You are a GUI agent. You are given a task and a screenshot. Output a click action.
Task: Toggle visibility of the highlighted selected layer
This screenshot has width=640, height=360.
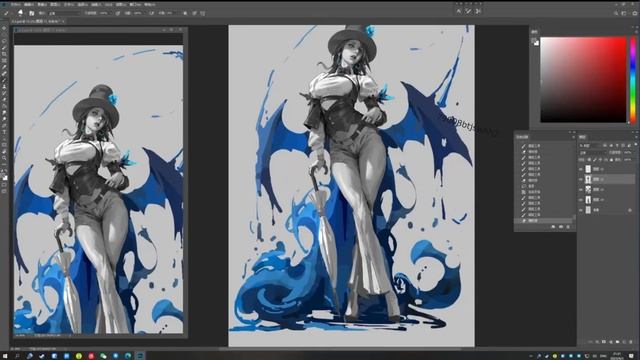[581, 179]
